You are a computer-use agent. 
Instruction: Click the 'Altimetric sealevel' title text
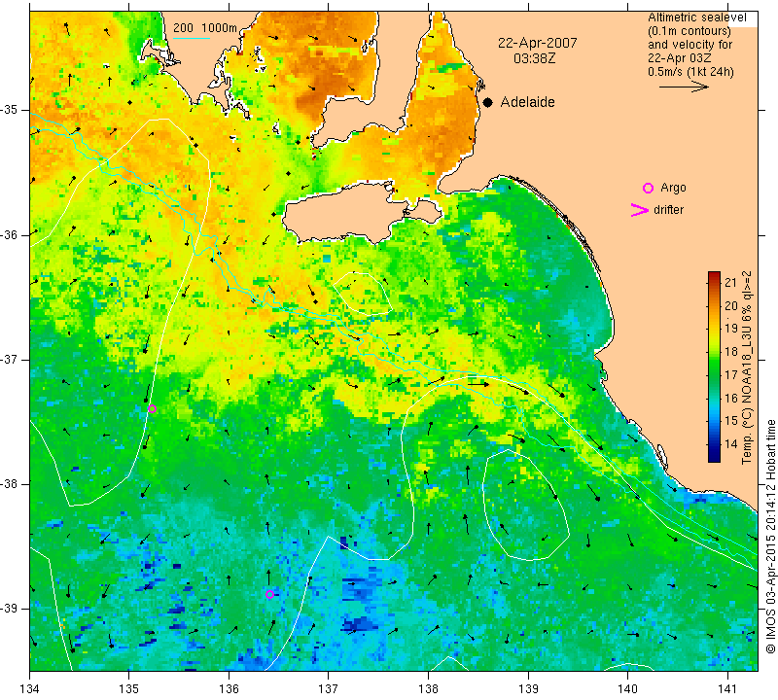696,17
